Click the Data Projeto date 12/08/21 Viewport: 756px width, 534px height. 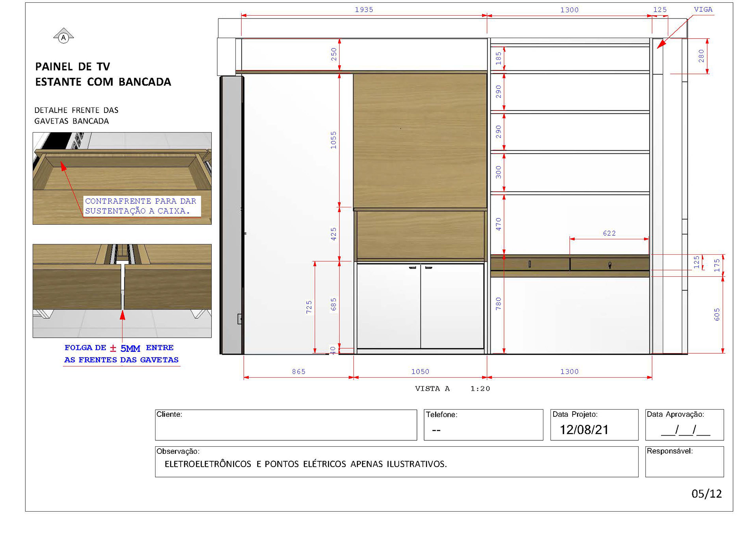click(584, 430)
